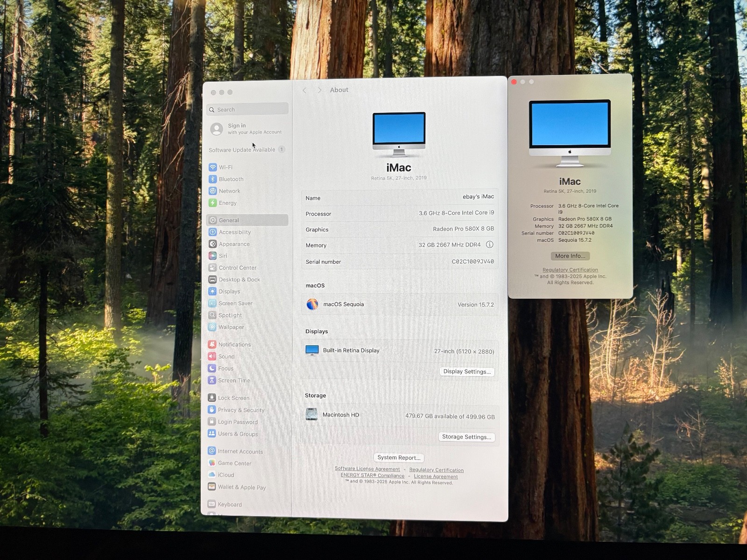Click the processor value 3.6 GHz 8-Core
The height and width of the screenshot is (560, 747).
click(x=456, y=213)
